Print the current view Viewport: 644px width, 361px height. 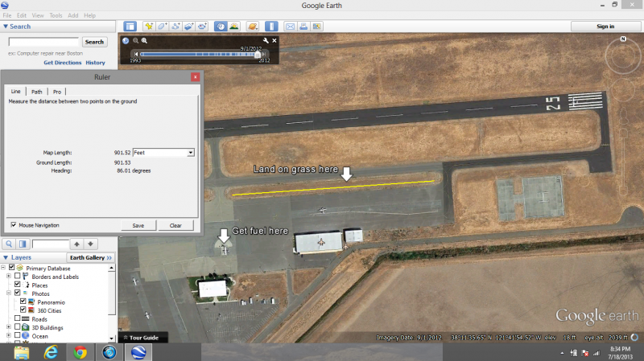[304, 27]
